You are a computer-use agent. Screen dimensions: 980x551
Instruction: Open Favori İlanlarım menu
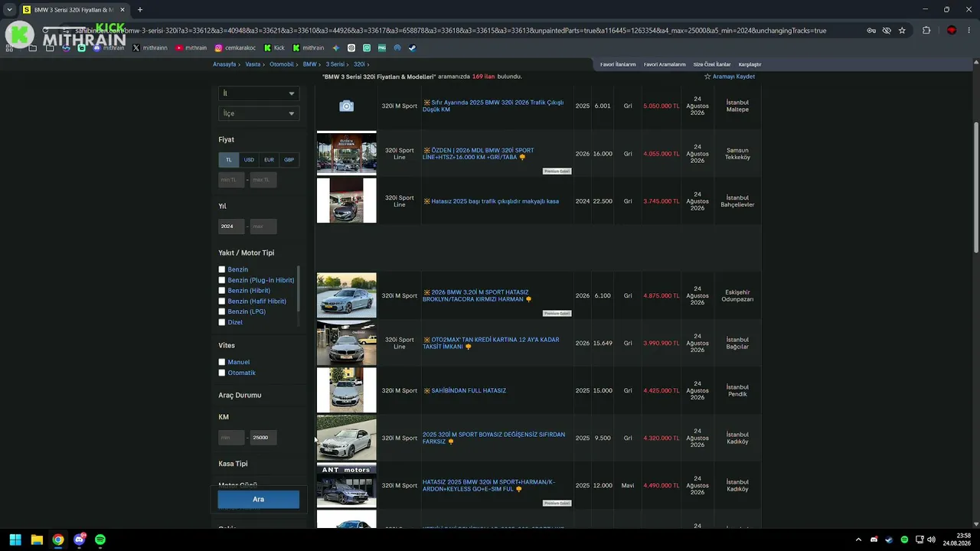click(x=618, y=64)
